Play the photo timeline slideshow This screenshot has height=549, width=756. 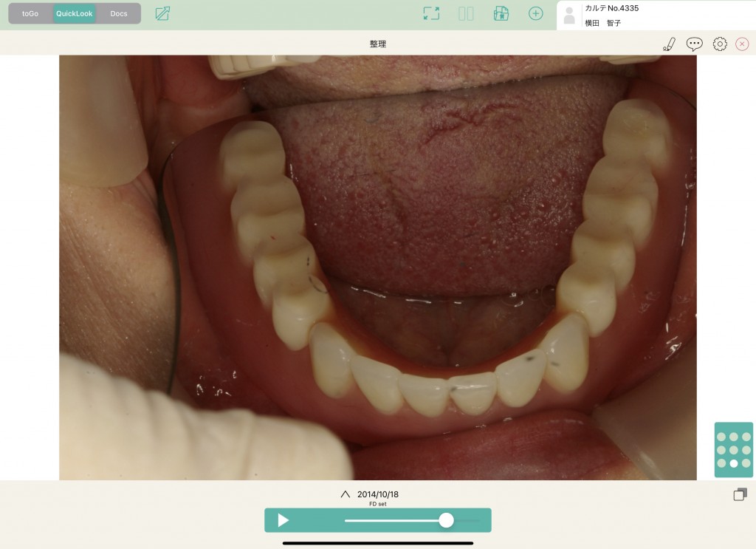(x=283, y=520)
